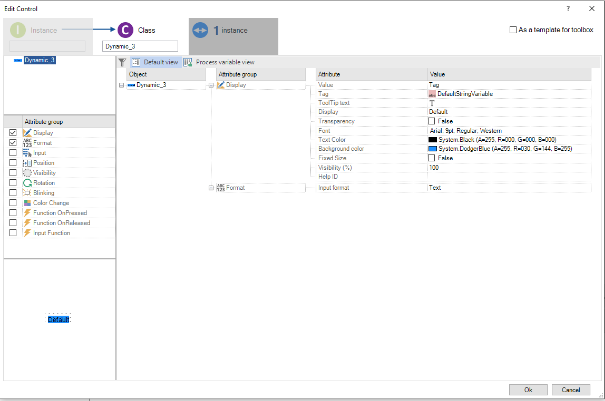Click the Instance name input field

[47, 46]
